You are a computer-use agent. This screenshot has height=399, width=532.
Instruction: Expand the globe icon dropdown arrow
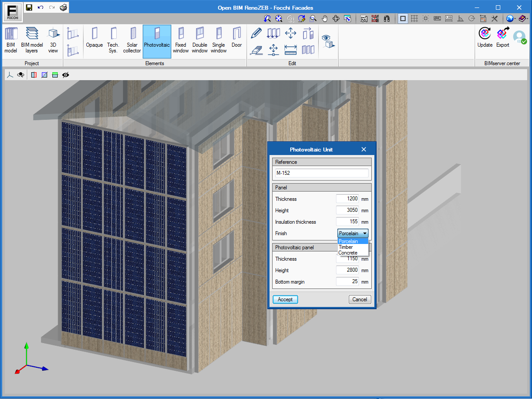tap(515, 19)
